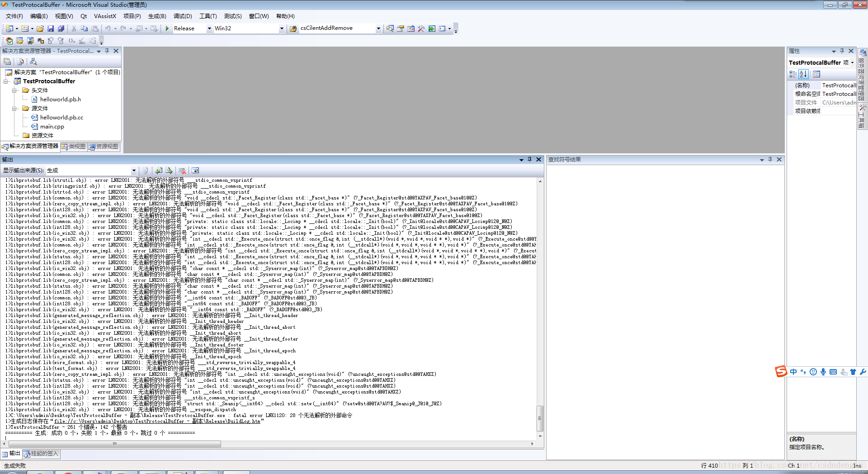The image size is (868, 474).
Task: Pin the Find Symbol Results panel
Action: point(770,159)
